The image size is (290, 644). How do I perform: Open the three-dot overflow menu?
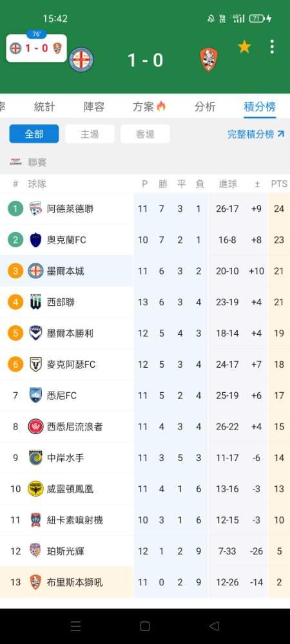tap(272, 47)
